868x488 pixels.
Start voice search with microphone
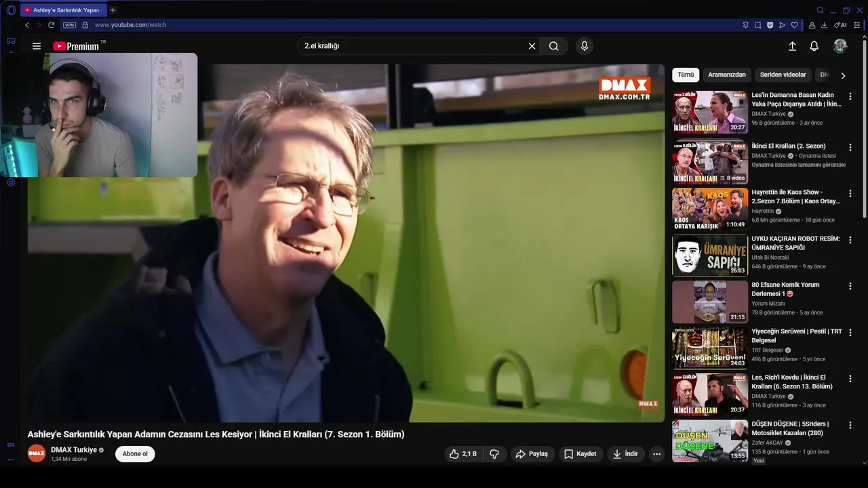tap(585, 46)
